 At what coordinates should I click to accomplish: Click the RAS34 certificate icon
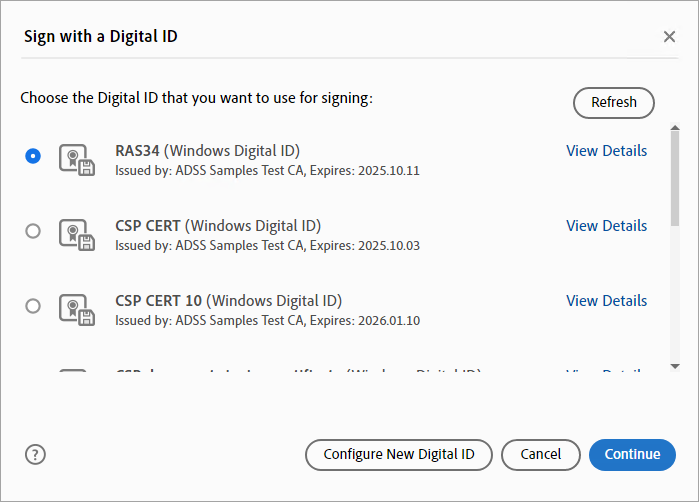coord(77,159)
